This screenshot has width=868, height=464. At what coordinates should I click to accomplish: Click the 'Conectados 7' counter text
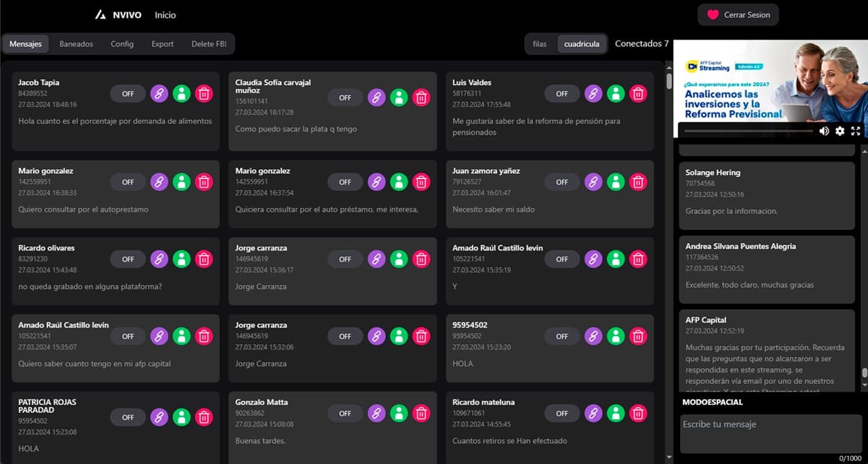642,43
